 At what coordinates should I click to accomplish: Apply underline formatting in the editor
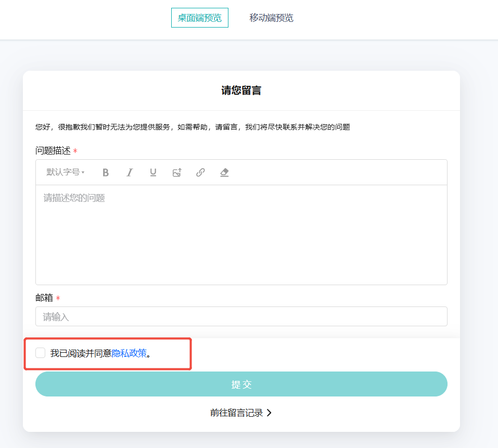coord(153,172)
